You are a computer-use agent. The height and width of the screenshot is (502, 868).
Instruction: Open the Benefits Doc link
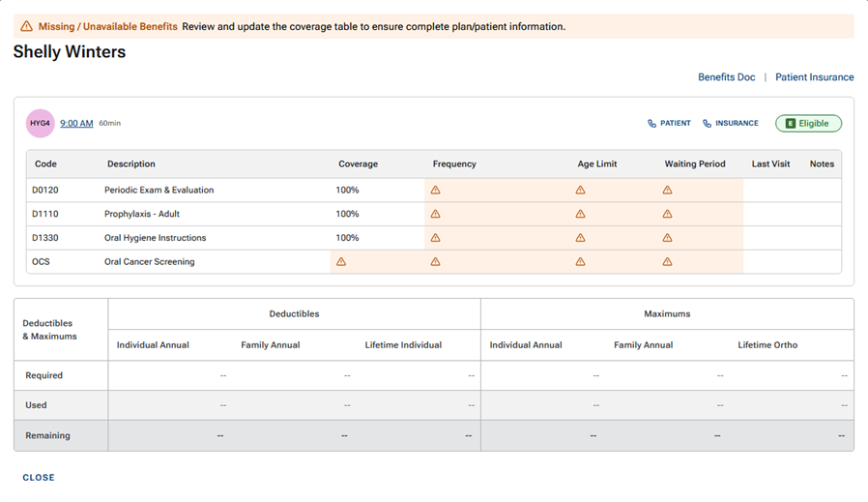pos(726,77)
